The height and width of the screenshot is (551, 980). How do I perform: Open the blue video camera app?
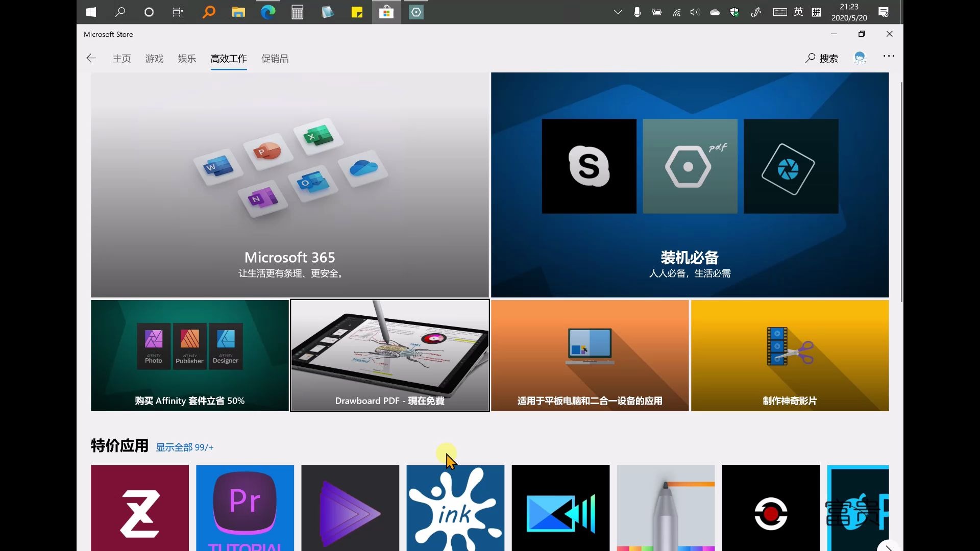(x=560, y=508)
